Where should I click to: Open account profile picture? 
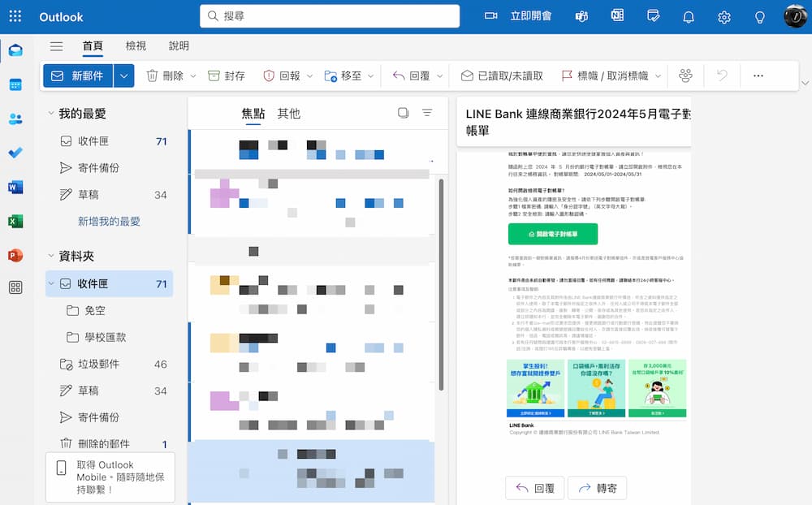click(x=796, y=16)
